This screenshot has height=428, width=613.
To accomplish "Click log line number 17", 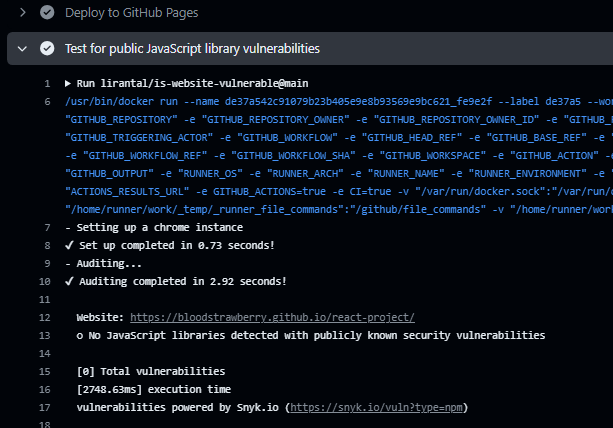I will tap(45, 407).
